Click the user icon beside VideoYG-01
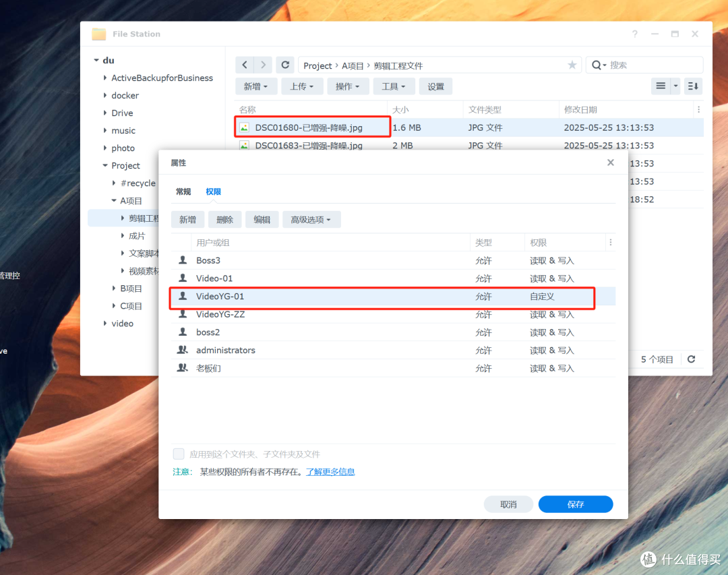 [183, 296]
